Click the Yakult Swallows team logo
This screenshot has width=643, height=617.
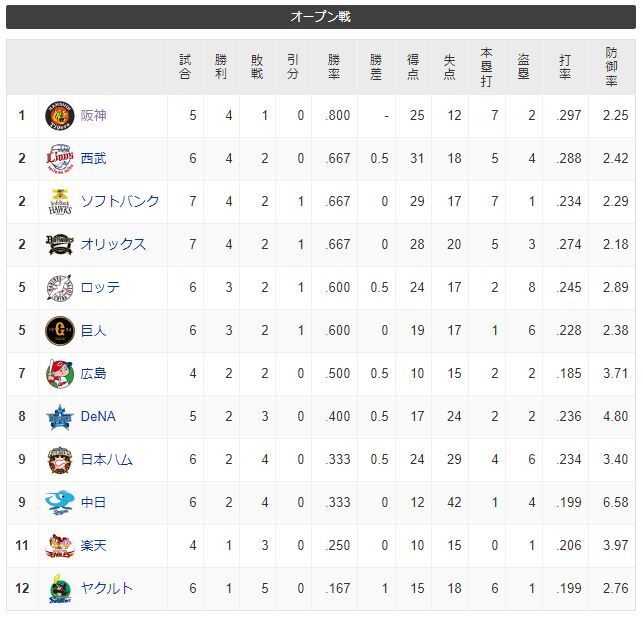point(60,589)
